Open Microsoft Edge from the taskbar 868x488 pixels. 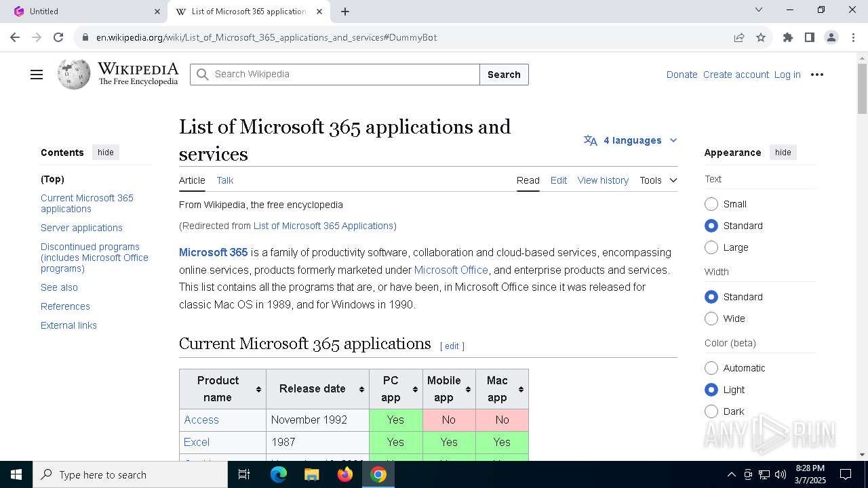(x=279, y=474)
